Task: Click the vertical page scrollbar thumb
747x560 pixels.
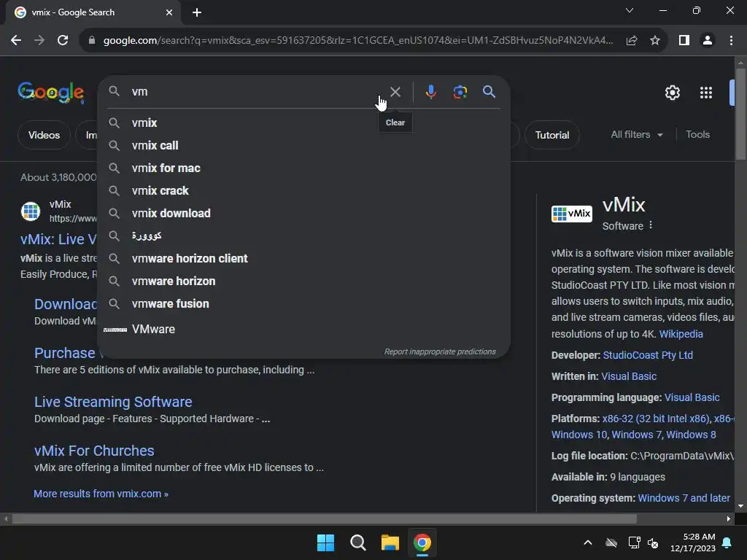Action: [x=740, y=114]
